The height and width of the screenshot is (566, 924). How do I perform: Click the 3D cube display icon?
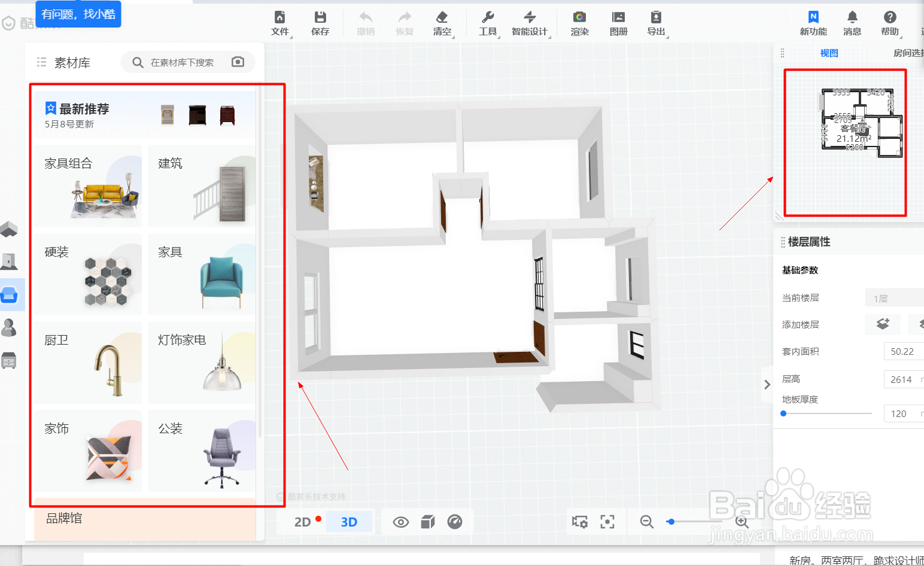click(x=428, y=522)
